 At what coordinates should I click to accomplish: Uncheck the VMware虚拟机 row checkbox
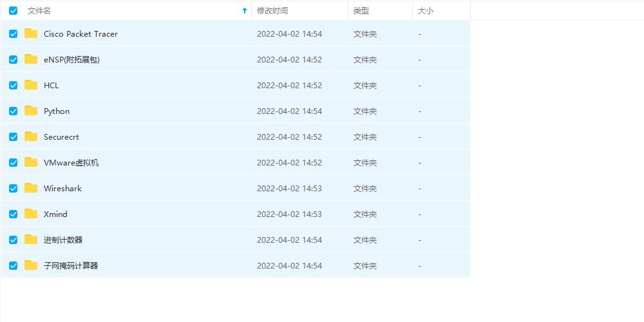coord(13,163)
